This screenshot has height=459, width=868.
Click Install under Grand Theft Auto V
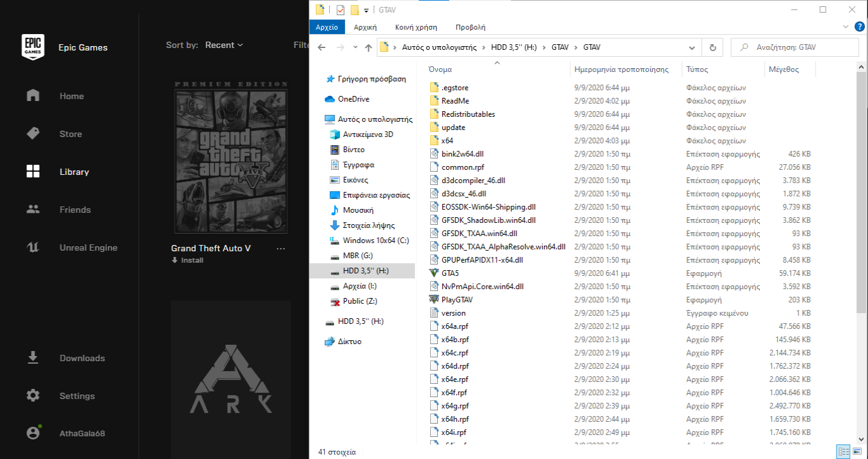187,260
